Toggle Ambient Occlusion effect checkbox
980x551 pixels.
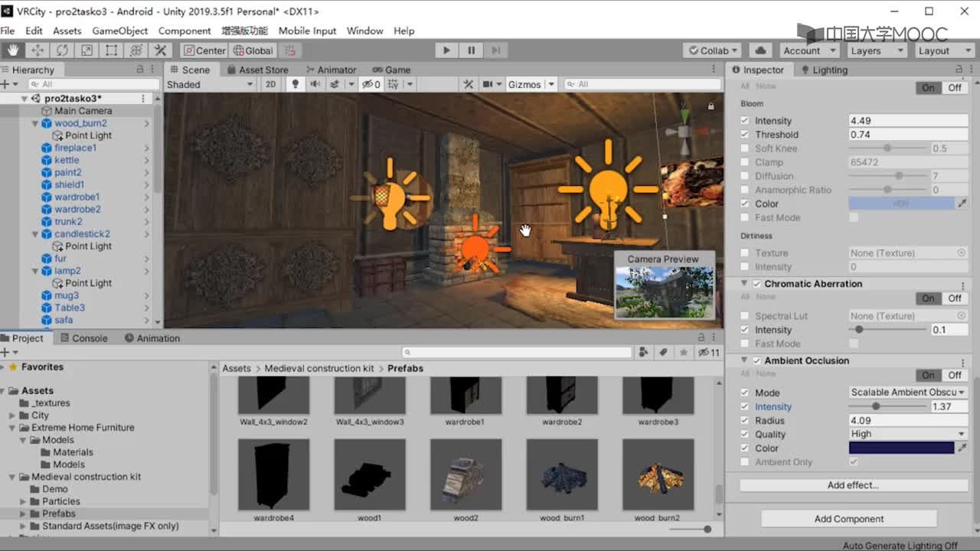coord(757,360)
